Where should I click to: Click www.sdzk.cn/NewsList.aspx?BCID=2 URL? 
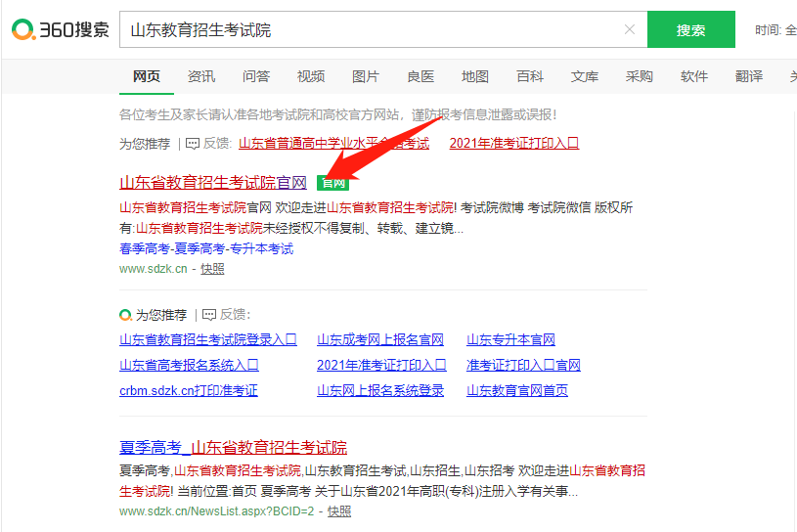coord(216,511)
